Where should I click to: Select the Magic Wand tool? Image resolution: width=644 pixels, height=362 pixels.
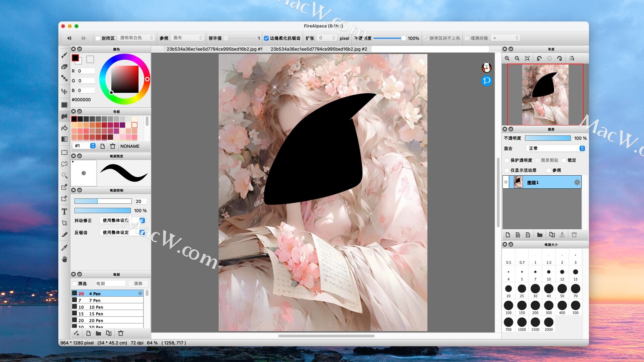[x=64, y=175]
